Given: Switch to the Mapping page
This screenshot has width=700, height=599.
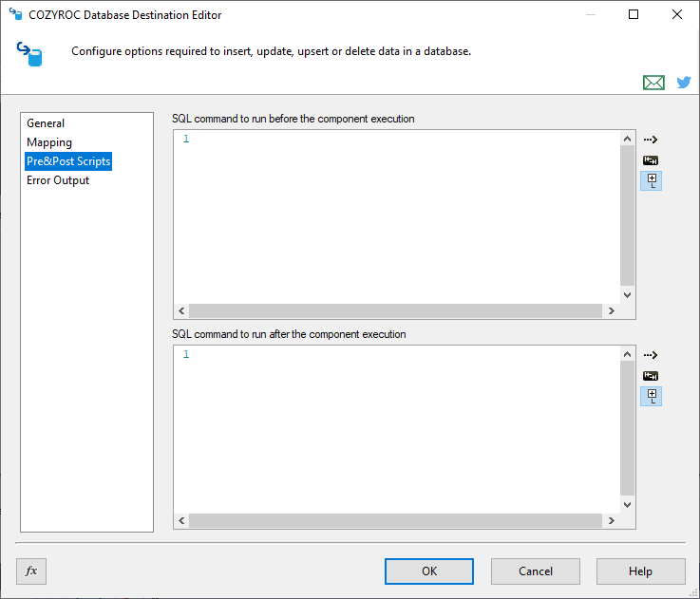Looking at the screenshot, I should tap(49, 142).
